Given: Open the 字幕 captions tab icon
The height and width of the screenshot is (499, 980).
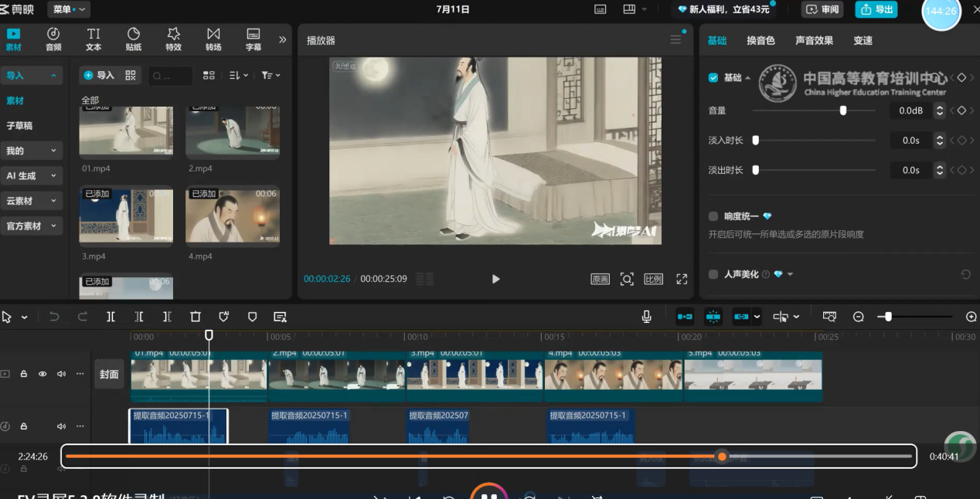Looking at the screenshot, I should point(253,39).
